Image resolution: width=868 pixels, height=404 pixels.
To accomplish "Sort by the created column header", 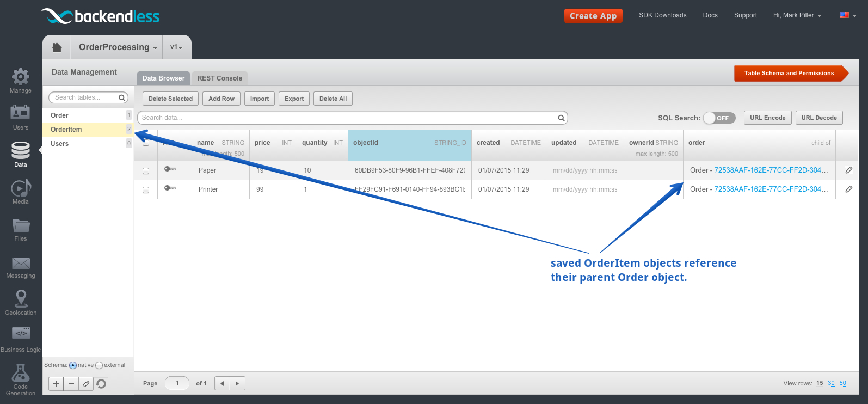I will tap(508, 145).
